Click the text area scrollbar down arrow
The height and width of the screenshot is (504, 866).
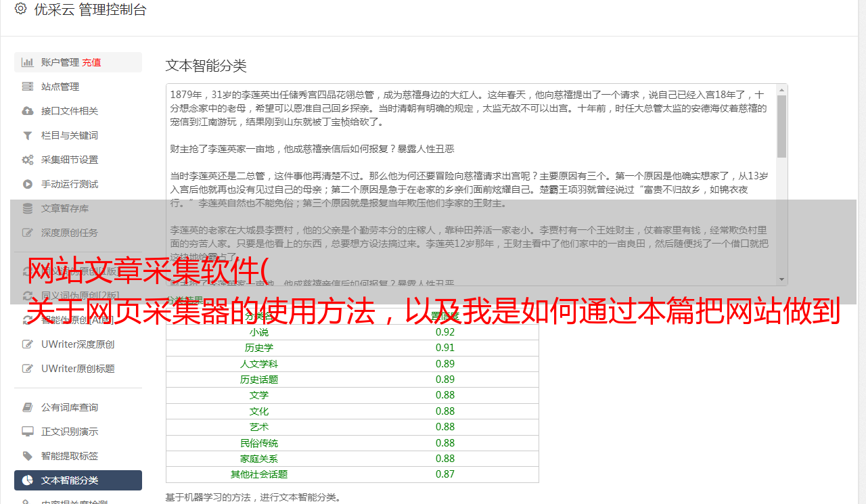[x=782, y=279]
